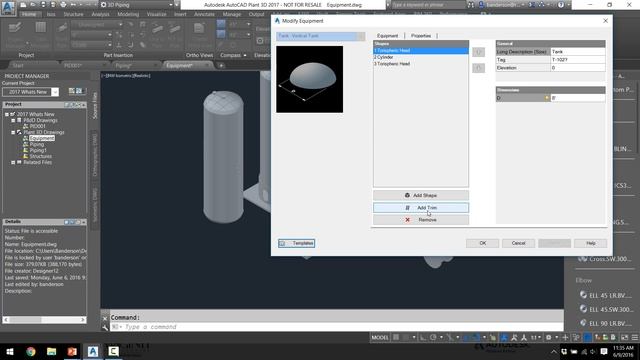Toggle grid display in status bar
This screenshot has height=360, width=640.
396,338
